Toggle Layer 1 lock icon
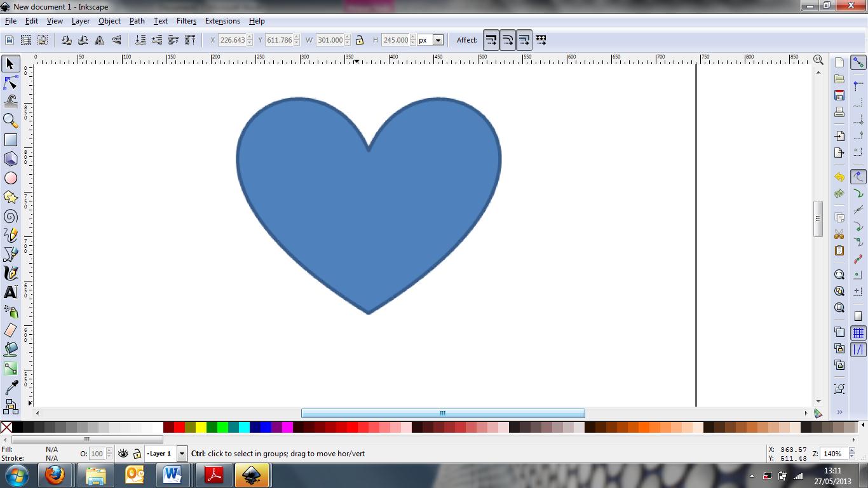This screenshot has height=488, width=868. 137,454
